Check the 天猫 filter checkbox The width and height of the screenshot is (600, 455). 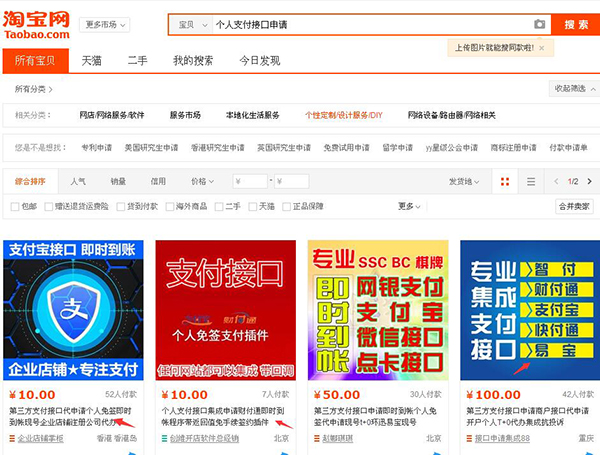click(x=253, y=207)
